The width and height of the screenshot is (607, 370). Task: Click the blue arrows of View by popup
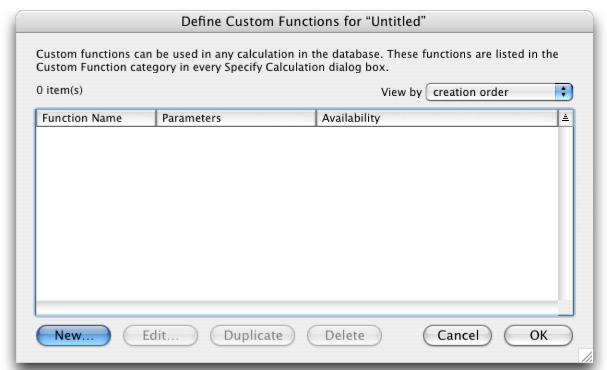(564, 92)
